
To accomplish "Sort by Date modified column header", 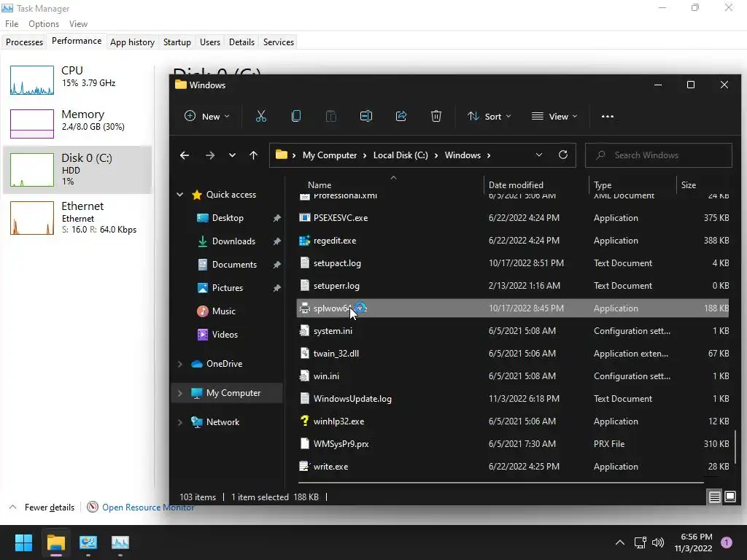I will [516, 184].
